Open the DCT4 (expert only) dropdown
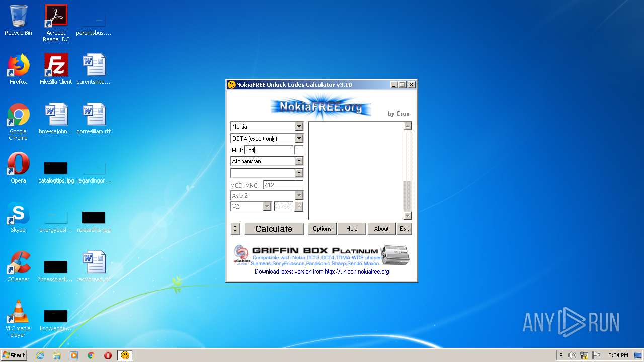This screenshot has width=644, height=362. coord(299,138)
